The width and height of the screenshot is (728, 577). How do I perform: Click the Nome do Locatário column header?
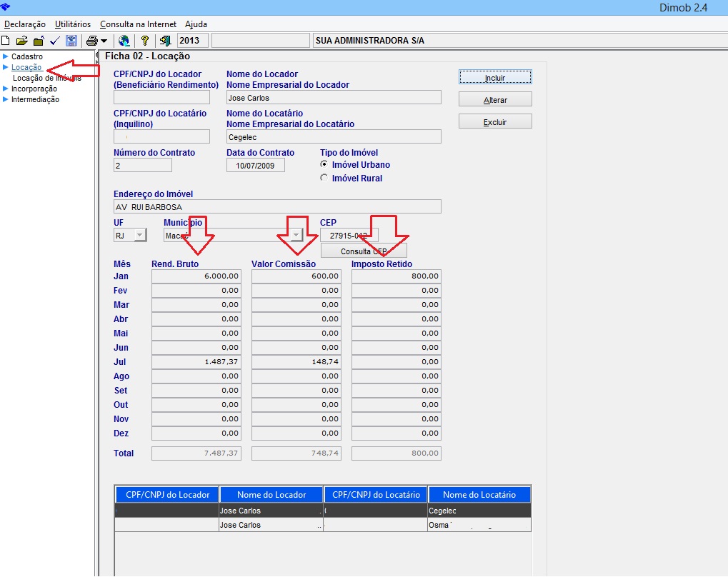479,495
